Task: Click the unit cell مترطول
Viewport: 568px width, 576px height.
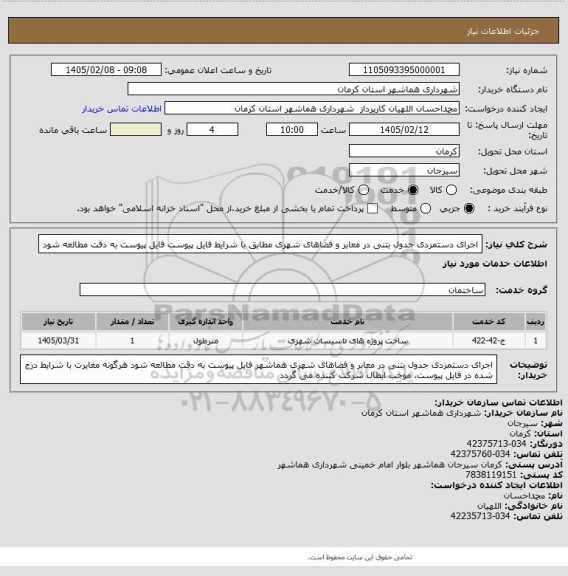Action: pyautogui.click(x=205, y=341)
